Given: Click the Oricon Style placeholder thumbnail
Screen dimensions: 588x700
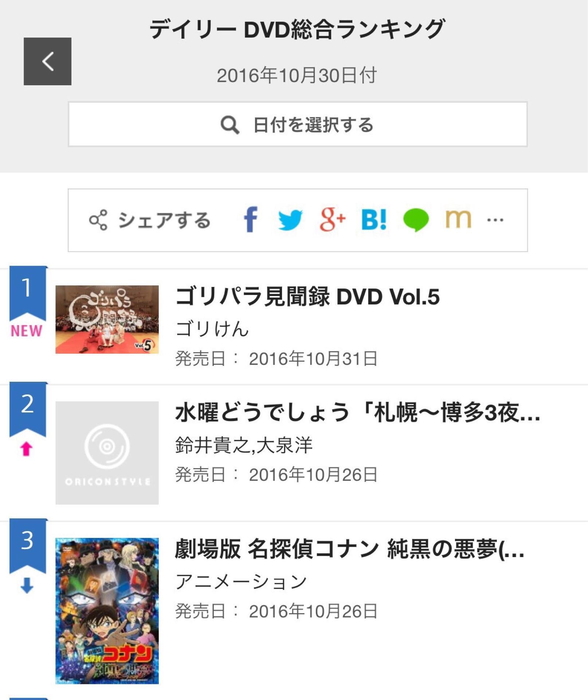Looking at the screenshot, I should coord(107,453).
